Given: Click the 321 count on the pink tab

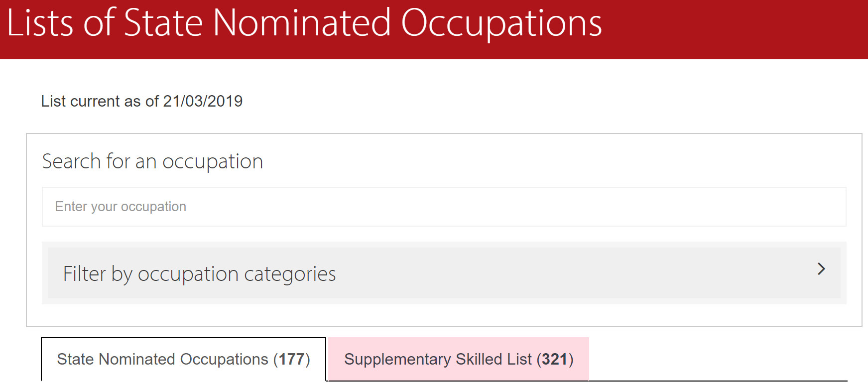Looking at the screenshot, I should [x=555, y=359].
